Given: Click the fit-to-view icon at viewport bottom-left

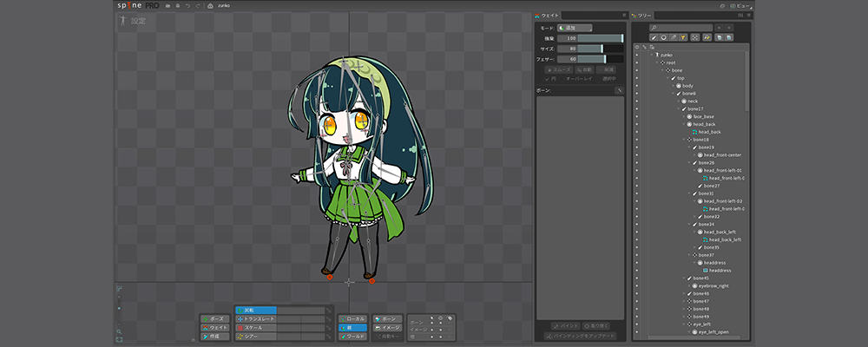Looking at the screenshot, I should (119, 339).
